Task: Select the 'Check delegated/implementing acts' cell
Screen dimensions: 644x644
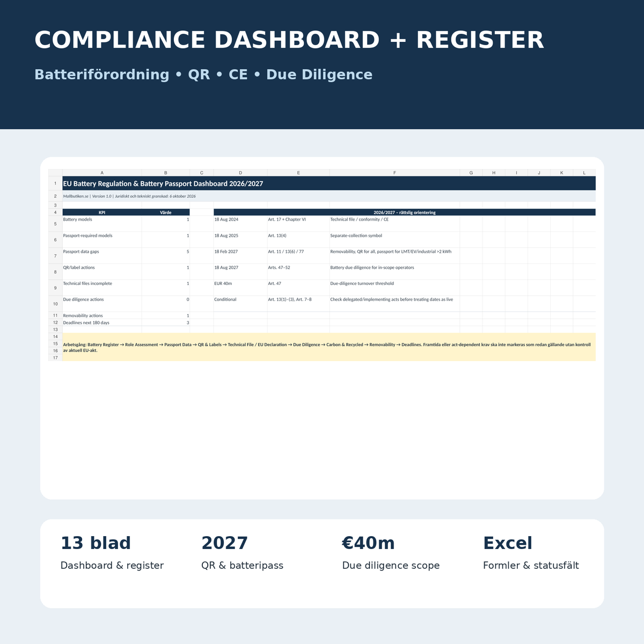Action: pyautogui.click(x=394, y=304)
